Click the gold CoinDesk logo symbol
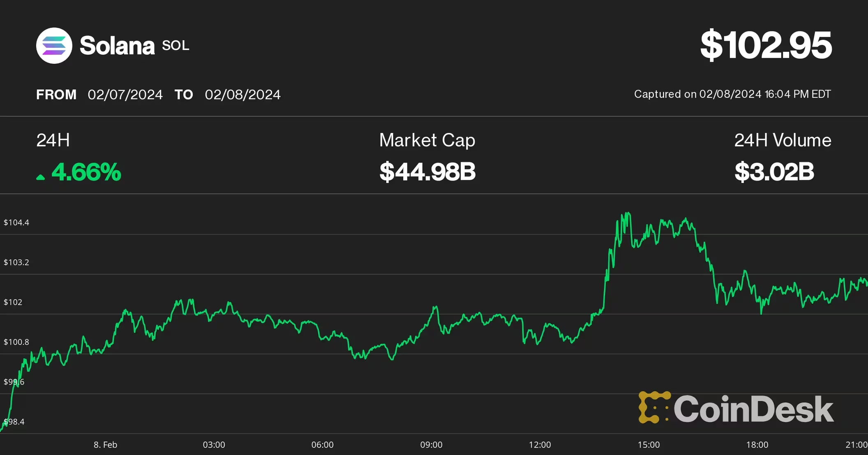 (x=653, y=407)
